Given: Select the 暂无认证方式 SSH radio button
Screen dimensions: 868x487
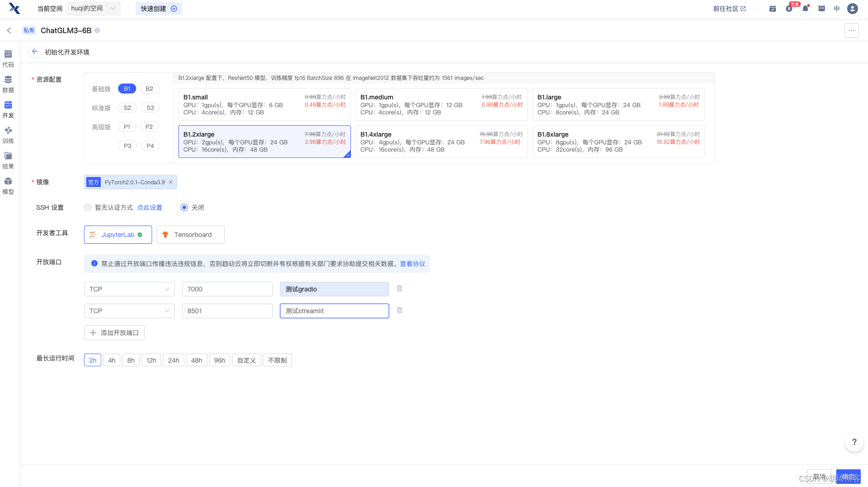Looking at the screenshot, I should 88,207.
